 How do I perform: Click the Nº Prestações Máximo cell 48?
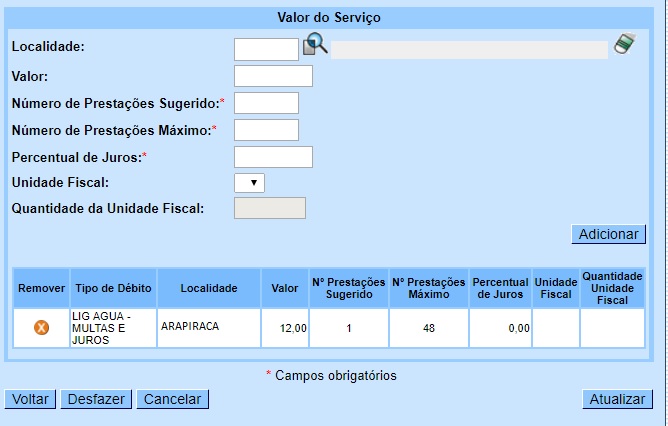[428, 327]
